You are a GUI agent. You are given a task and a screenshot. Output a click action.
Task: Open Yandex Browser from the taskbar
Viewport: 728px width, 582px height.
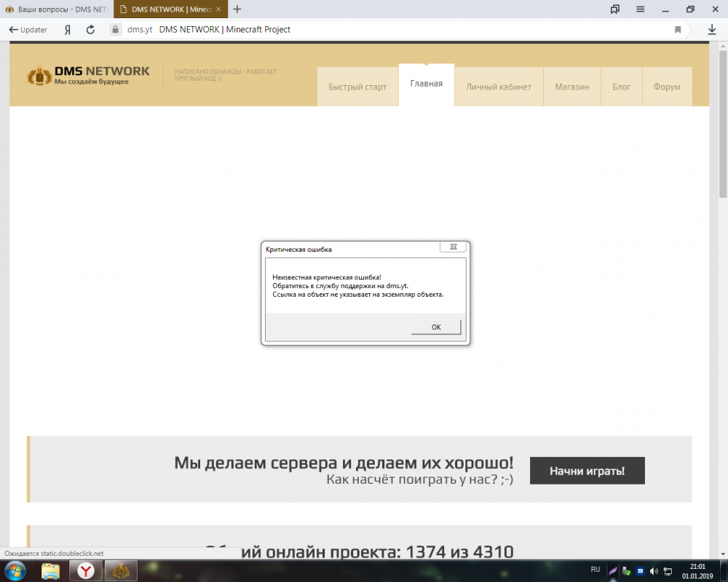click(85, 571)
